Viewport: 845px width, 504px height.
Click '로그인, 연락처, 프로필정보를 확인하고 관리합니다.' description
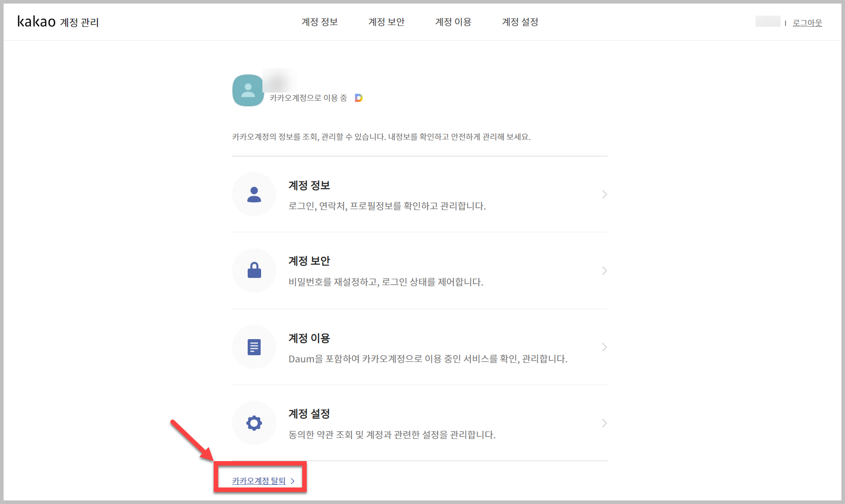pos(387,206)
